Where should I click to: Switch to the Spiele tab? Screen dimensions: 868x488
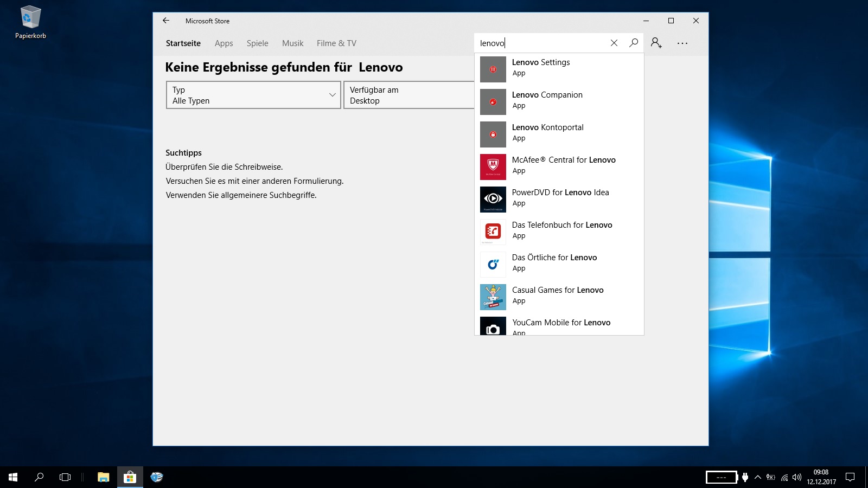pyautogui.click(x=258, y=43)
